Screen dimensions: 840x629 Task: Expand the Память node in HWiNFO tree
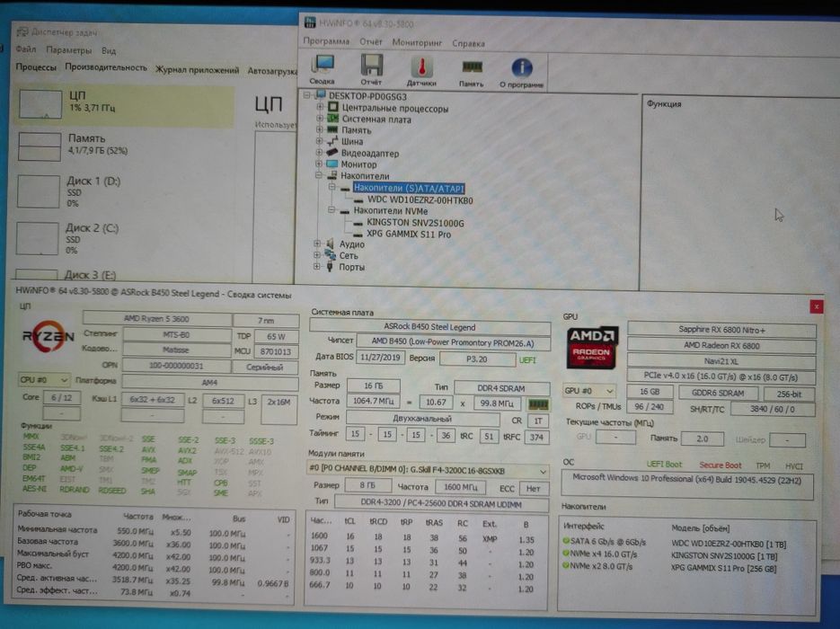coord(319,129)
